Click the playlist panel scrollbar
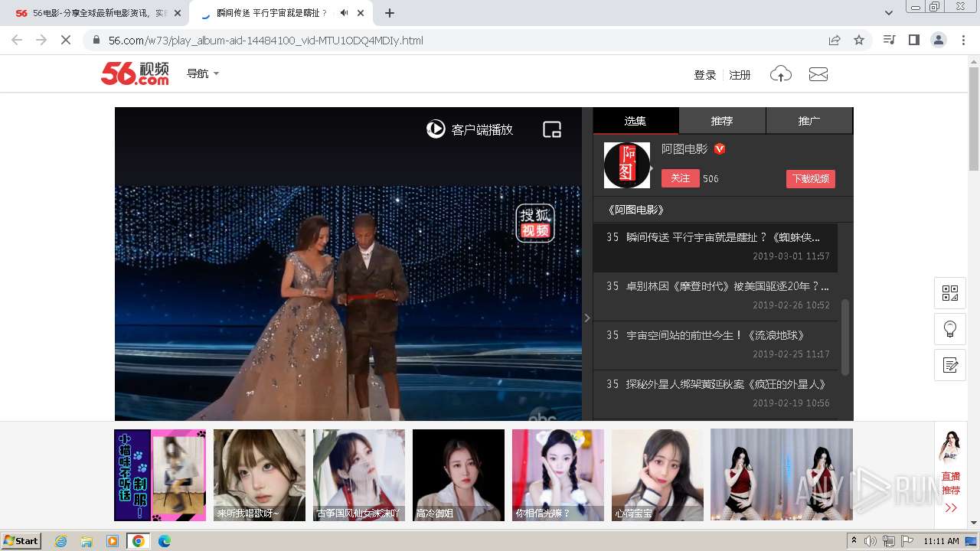This screenshot has width=980, height=551. [x=845, y=337]
